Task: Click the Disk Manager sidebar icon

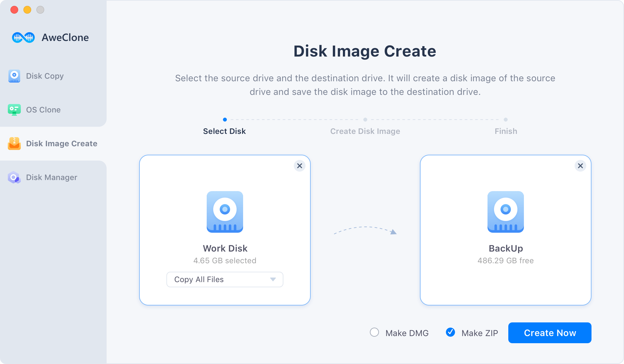Action: (14, 177)
